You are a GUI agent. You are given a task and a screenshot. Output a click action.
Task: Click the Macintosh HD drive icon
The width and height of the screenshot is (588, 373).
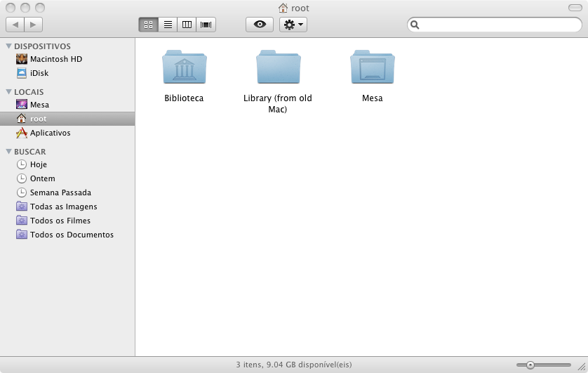[x=22, y=59]
